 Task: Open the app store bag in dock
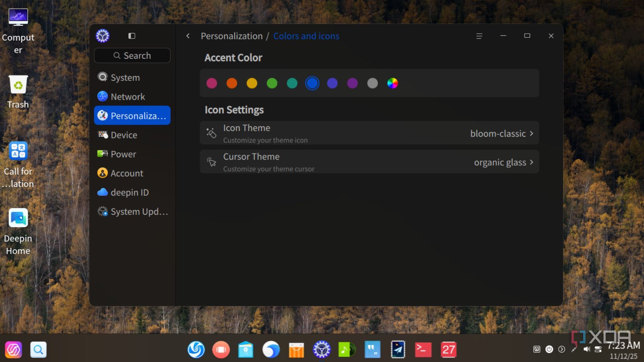pos(296,350)
